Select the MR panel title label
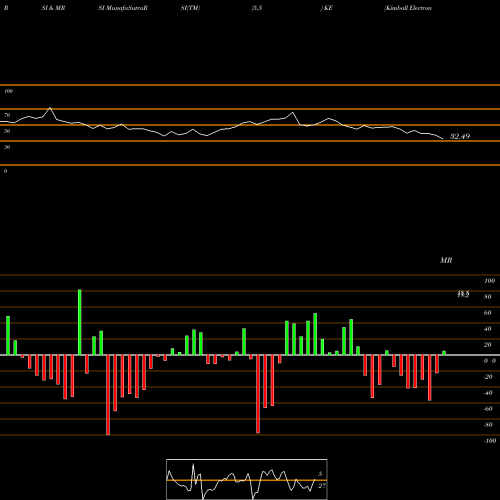Screen dimensions: 500x500 point(446,260)
